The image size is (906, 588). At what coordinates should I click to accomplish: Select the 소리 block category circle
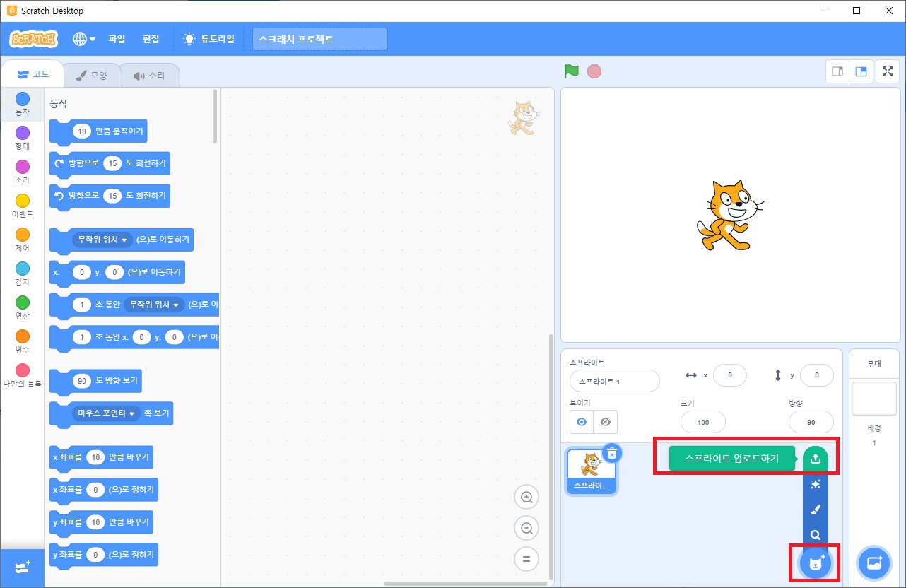(23, 167)
